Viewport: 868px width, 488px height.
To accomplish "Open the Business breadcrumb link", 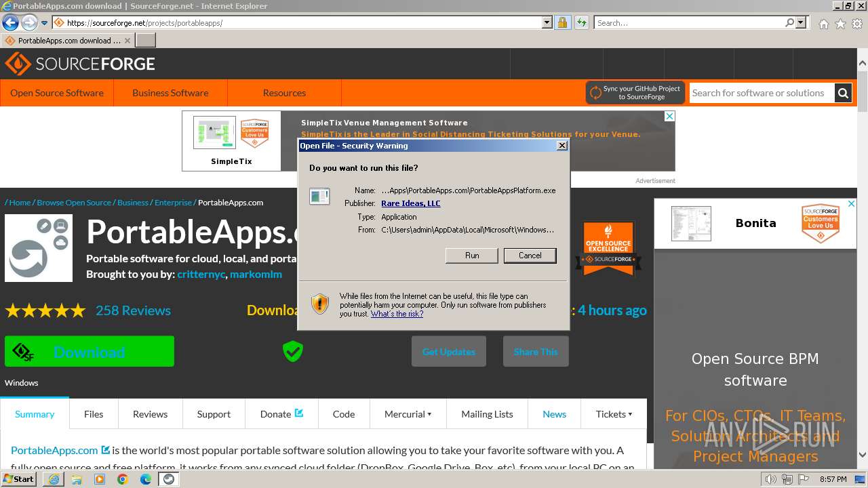I will click(x=133, y=203).
